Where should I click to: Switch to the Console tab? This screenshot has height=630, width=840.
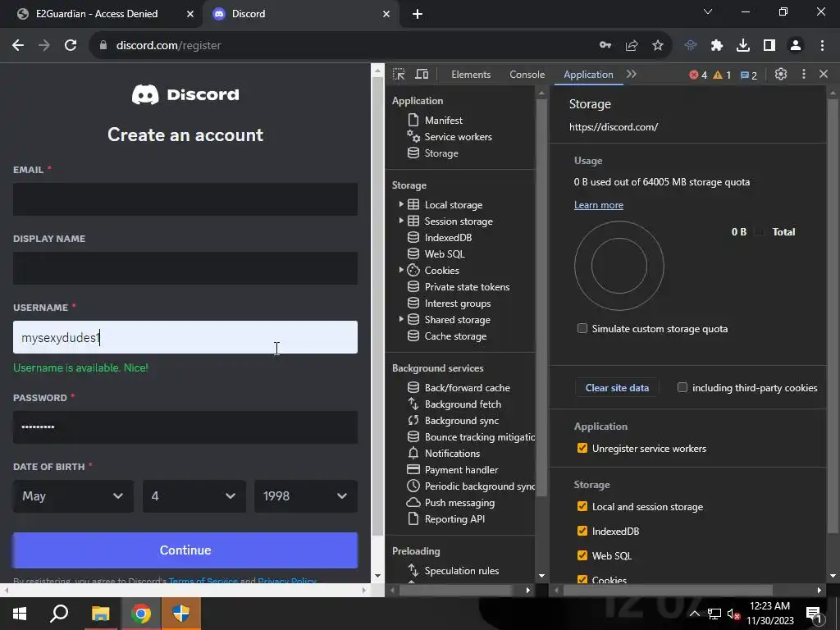pyautogui.click(x=527, y=75)
